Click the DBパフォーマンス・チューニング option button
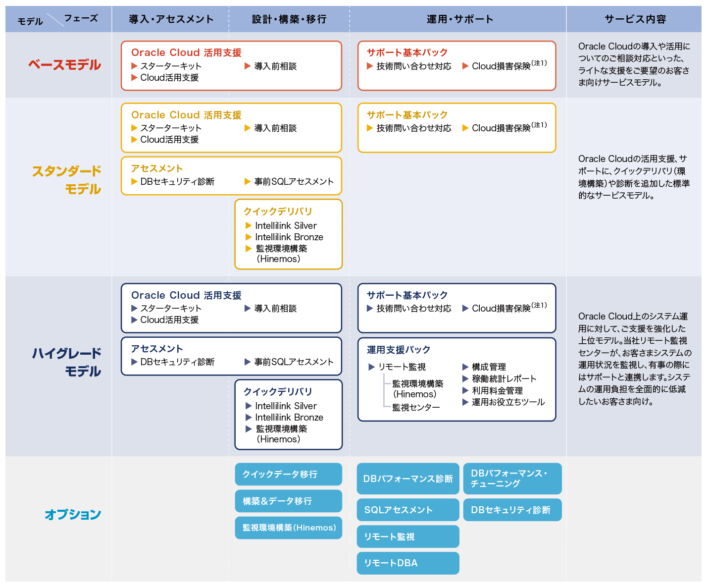This screenshot has width=707, height=588. click(x=512, y=479)
